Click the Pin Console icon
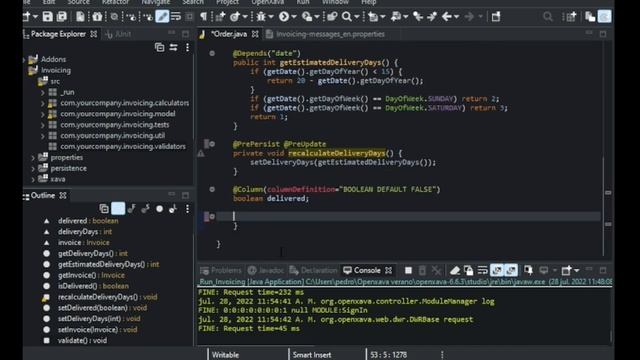This screenshot has height=360, width=640. (528, 270)
